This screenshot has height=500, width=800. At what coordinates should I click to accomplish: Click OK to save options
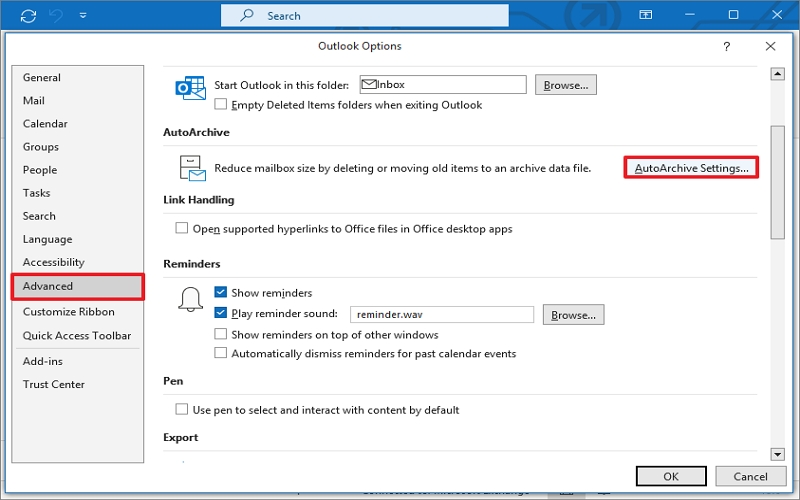click(671, 476)
